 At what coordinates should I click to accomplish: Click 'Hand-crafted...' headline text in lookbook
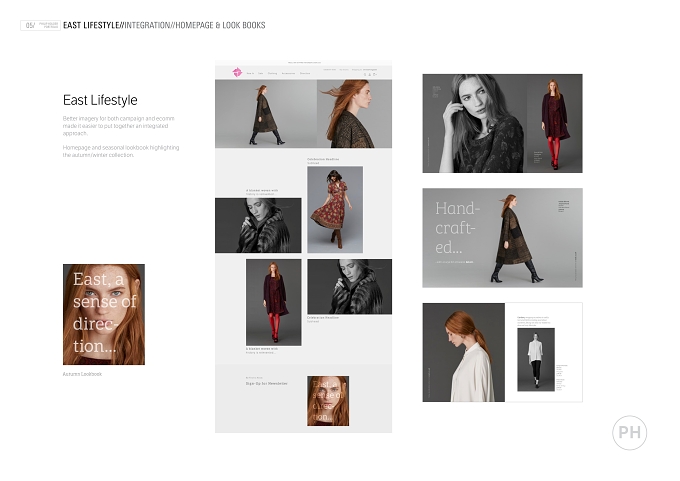[x=458, y=228]
